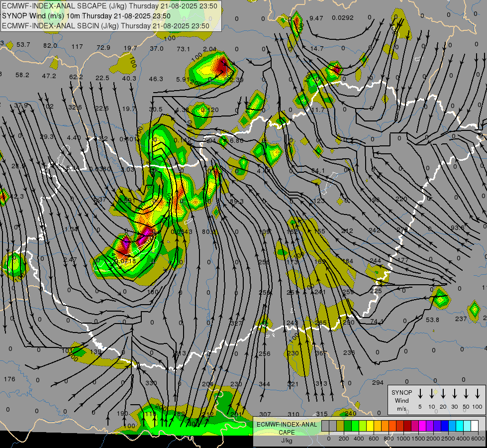This screenshot has height=448, width=487.
Task: Click the map value 225
Action: click(x=376, y=291)
